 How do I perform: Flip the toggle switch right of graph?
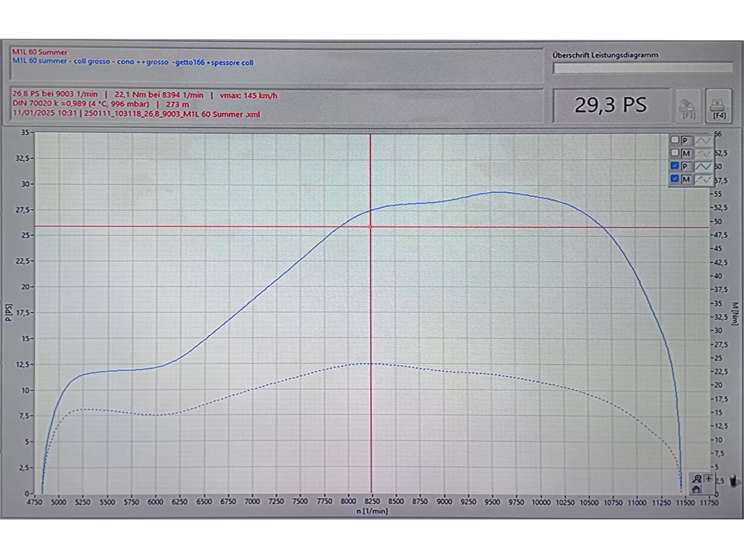click(734, 480)
